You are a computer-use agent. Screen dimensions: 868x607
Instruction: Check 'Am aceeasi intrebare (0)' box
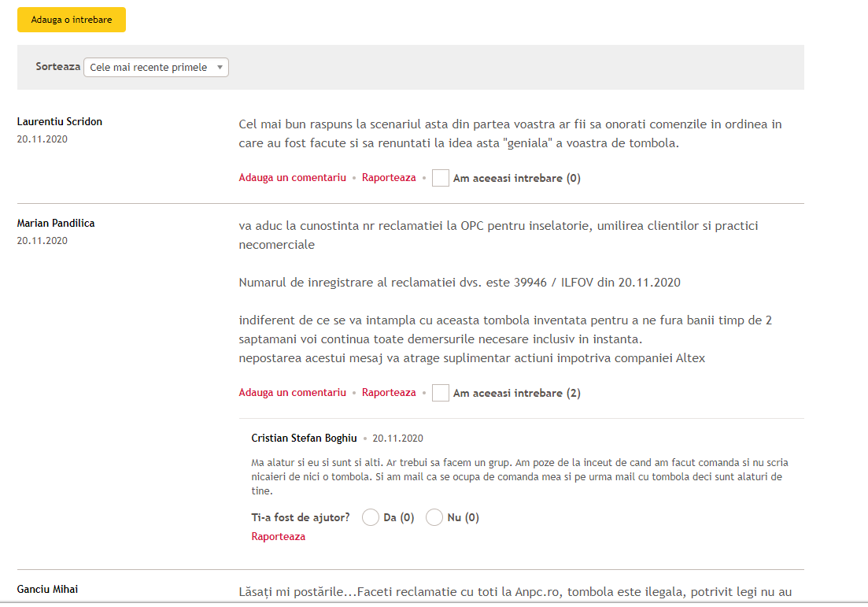coord(440,178)
